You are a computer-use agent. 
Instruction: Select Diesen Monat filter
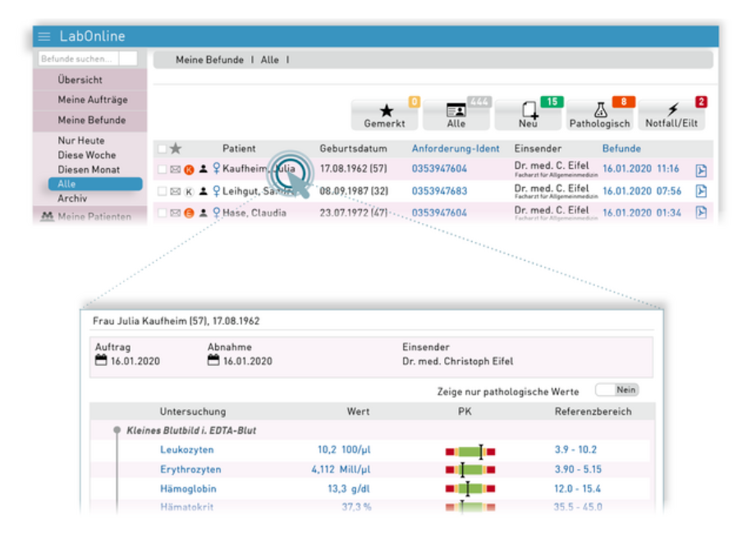(89, 170)
